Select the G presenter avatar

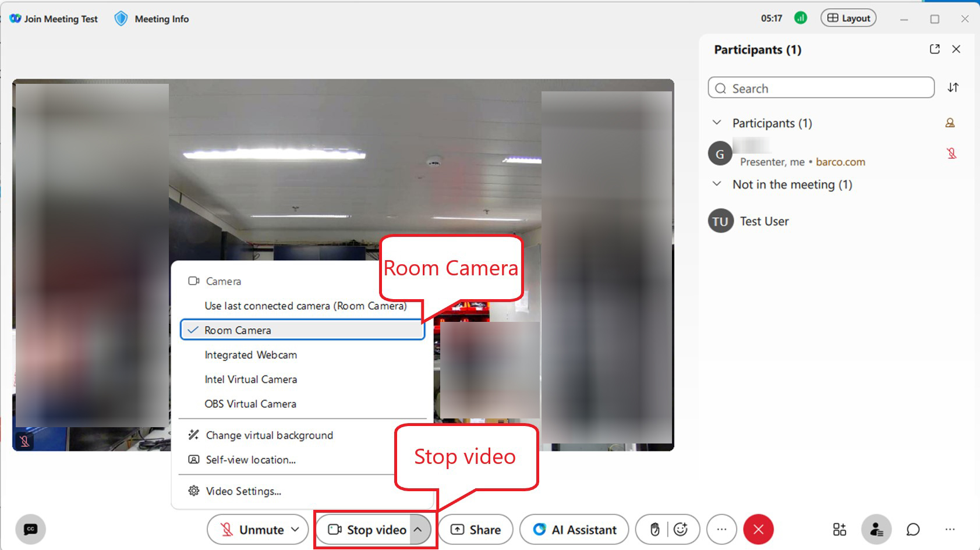coord(720,154)
